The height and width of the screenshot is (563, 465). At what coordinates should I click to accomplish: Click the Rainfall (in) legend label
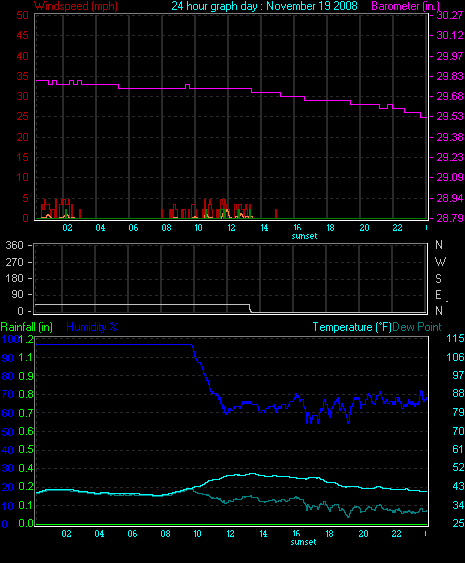click(x=27, y=327)
